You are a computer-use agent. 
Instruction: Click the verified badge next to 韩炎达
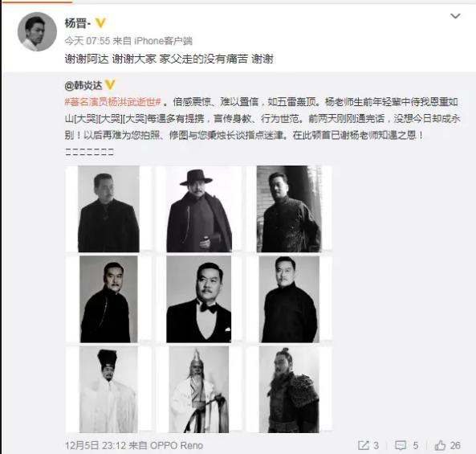110,85
